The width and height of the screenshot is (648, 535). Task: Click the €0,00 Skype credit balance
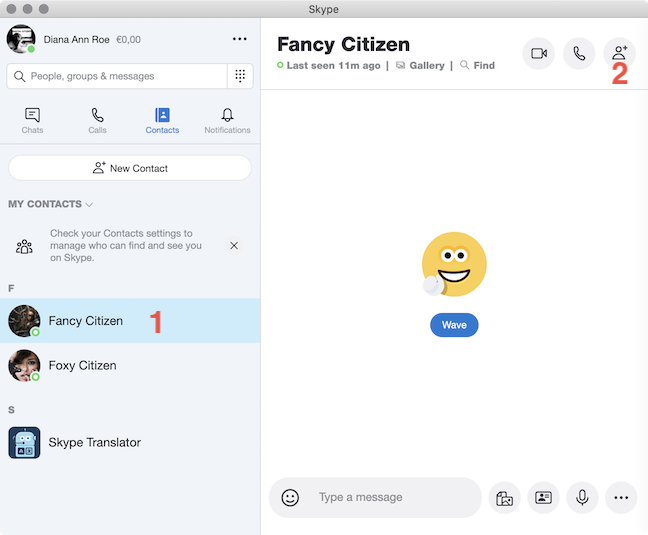[x=129, y=40]
